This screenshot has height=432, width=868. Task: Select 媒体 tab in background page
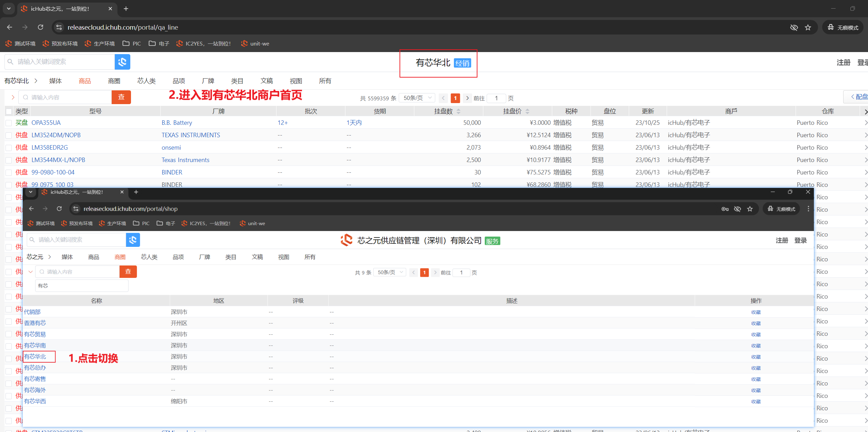pos(55,81)
